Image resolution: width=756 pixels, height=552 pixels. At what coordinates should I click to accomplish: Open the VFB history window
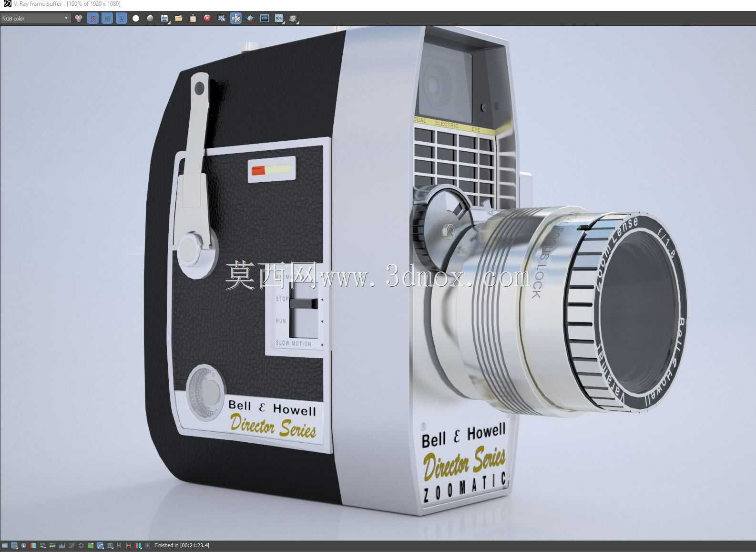(119, 545)
